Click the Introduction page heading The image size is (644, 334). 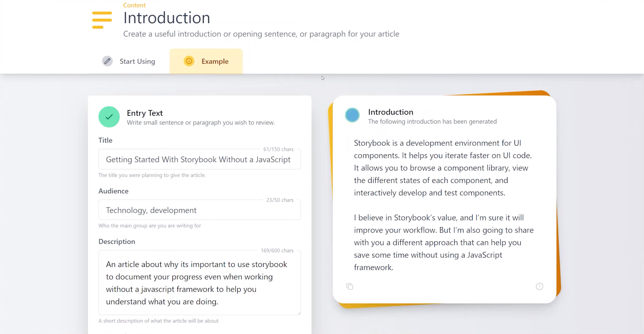(166, 18)
